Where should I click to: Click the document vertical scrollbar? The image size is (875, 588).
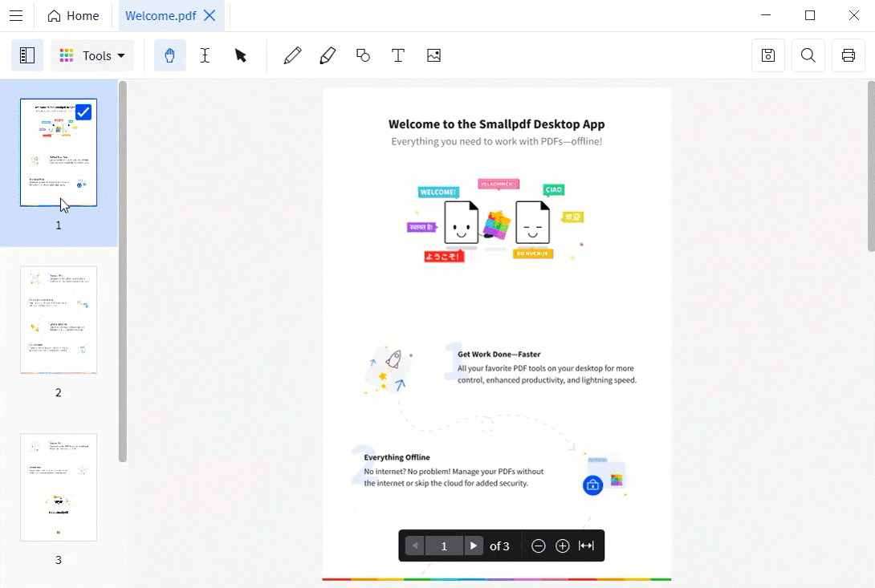point(871,166)
